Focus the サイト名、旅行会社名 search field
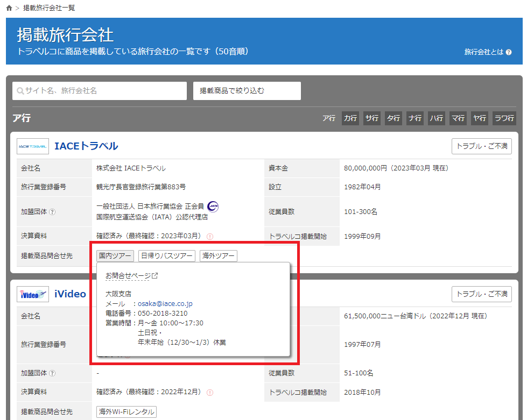 tap(100, 91)
